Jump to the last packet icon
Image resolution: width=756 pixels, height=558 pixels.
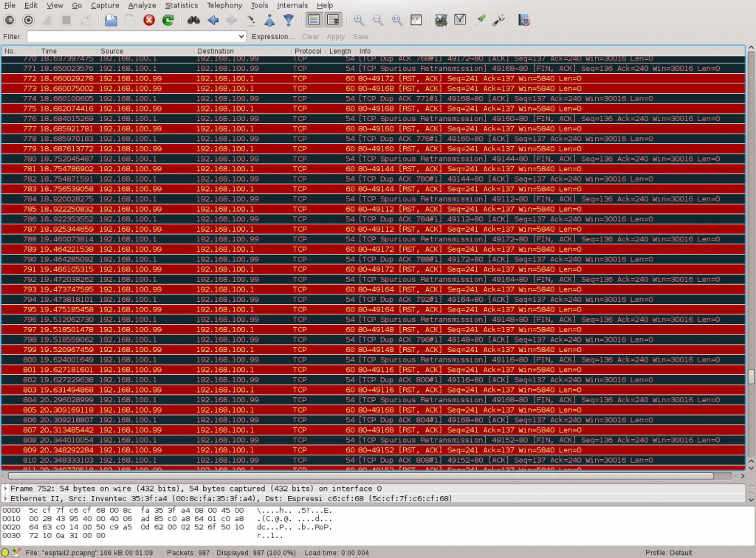289,20
